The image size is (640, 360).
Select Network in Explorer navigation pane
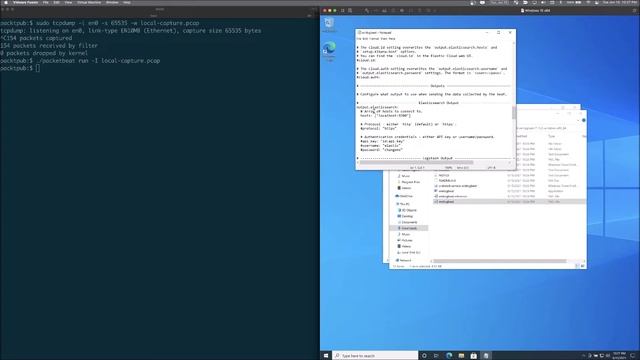click(x=403, y=260)
